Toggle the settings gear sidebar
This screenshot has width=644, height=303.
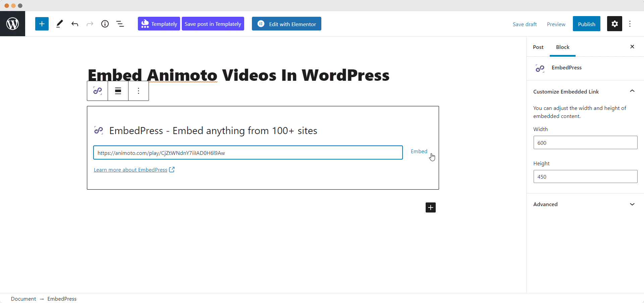(614, 24)
